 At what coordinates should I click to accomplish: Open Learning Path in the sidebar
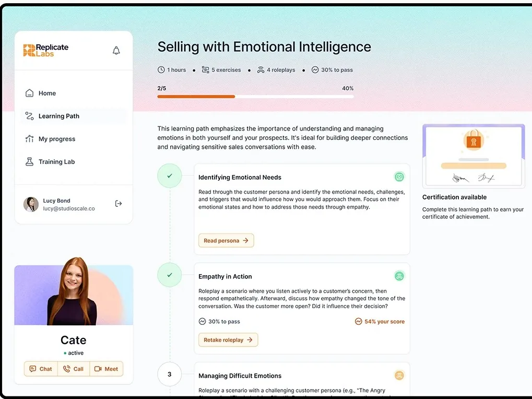[73, 116]
